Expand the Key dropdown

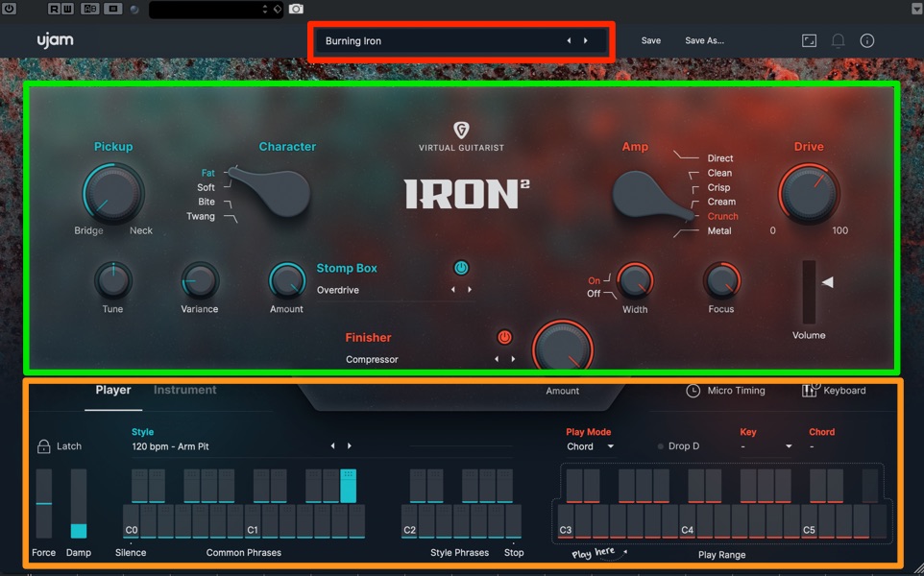(766, 446)
